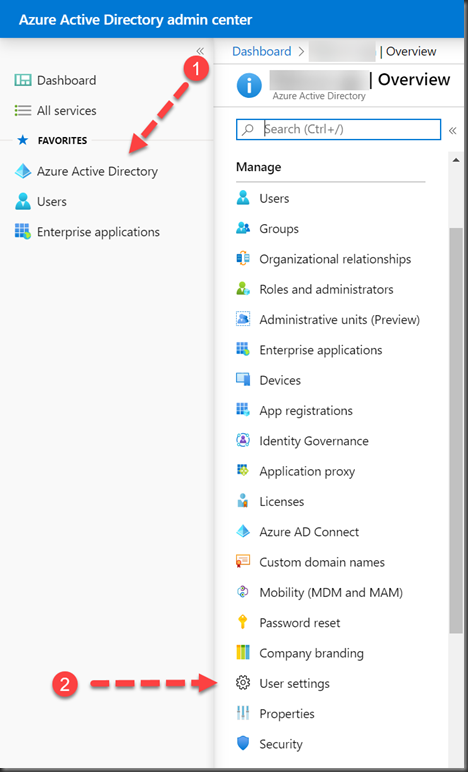Click the Azure Active Directory pyramid icon
The width and height of the screenshot is (468, 772).
click(23, 171)
